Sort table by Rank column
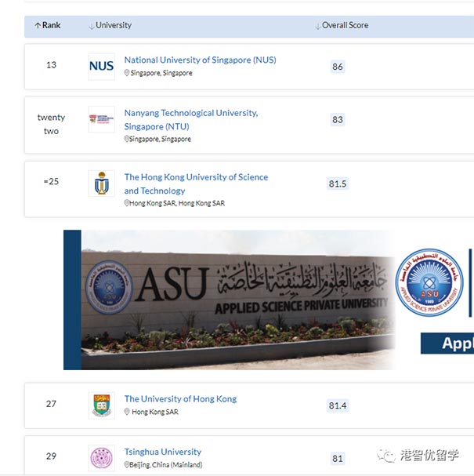The width and height of the screenshot is (474, 476). 47,25
